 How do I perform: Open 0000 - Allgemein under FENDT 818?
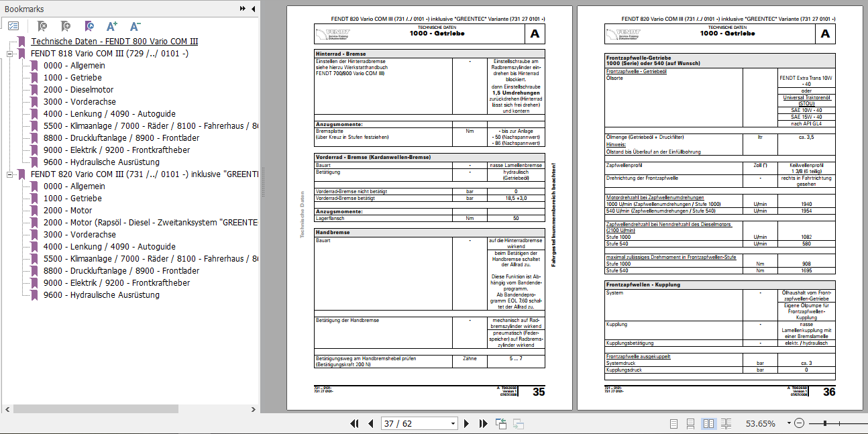point(74,66)
